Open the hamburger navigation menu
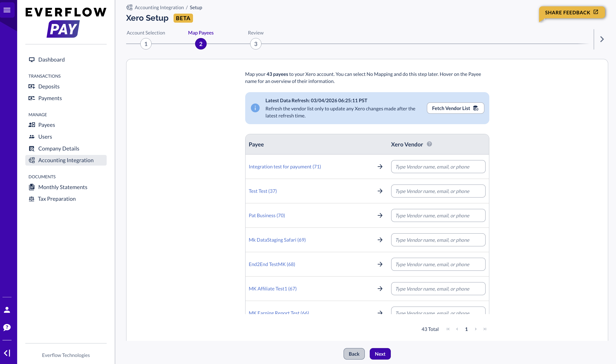This screenshot has width=616, height=364. (x=7, y=10)
